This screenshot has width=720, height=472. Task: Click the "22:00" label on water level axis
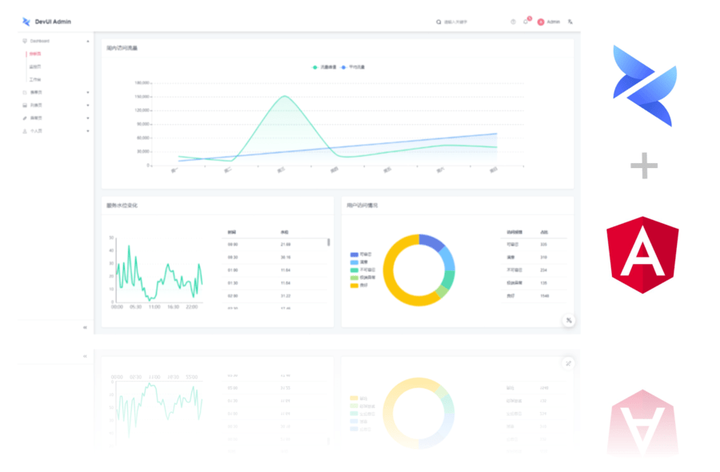click(x=192, y=307)
